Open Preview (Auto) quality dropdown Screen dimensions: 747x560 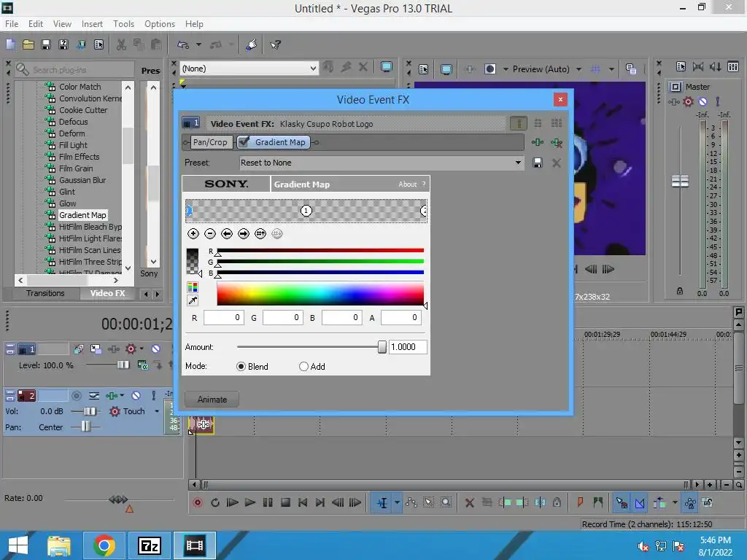578,69
